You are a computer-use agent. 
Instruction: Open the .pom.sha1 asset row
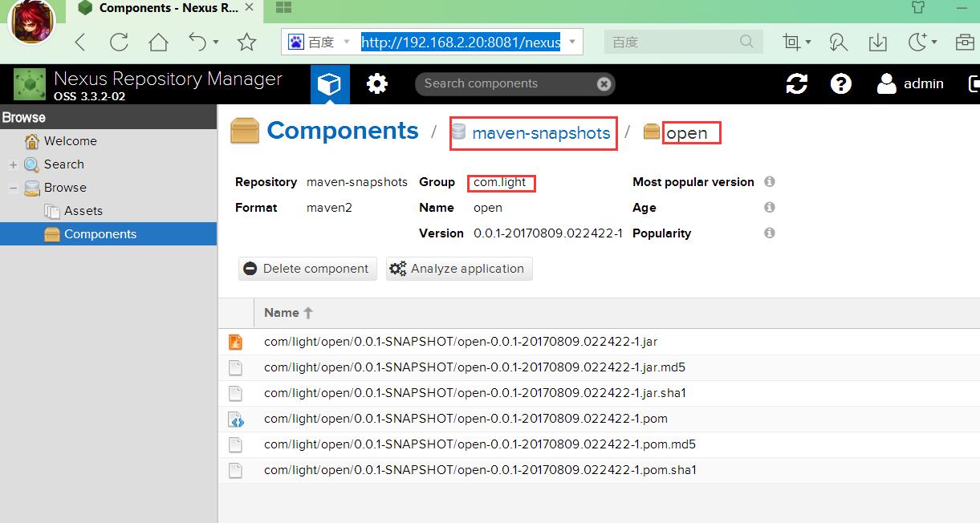(599, 470)
